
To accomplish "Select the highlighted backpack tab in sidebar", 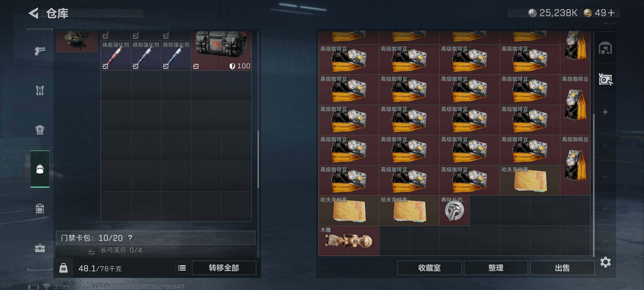I will 40,169.
